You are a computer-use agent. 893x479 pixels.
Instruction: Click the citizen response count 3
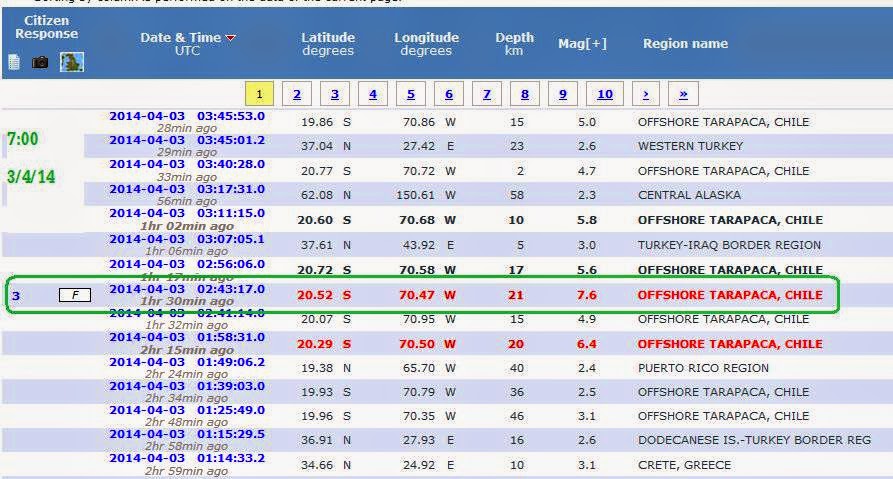click(16, 295)
